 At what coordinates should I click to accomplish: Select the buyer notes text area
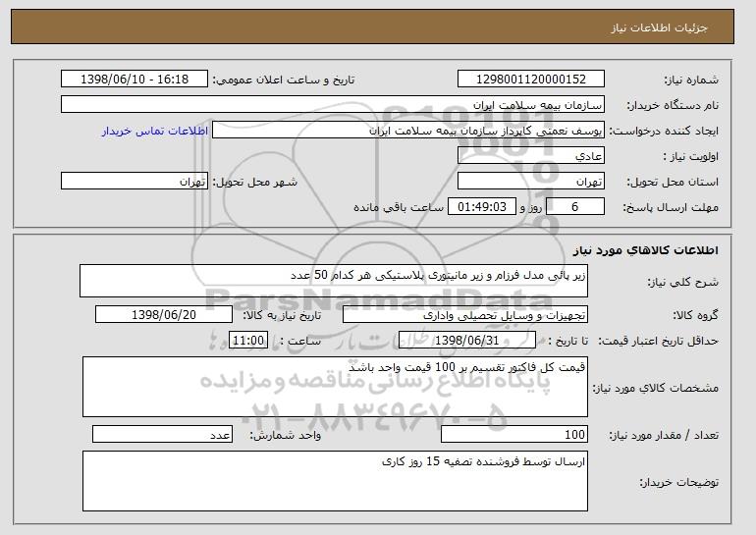point(335,481)
